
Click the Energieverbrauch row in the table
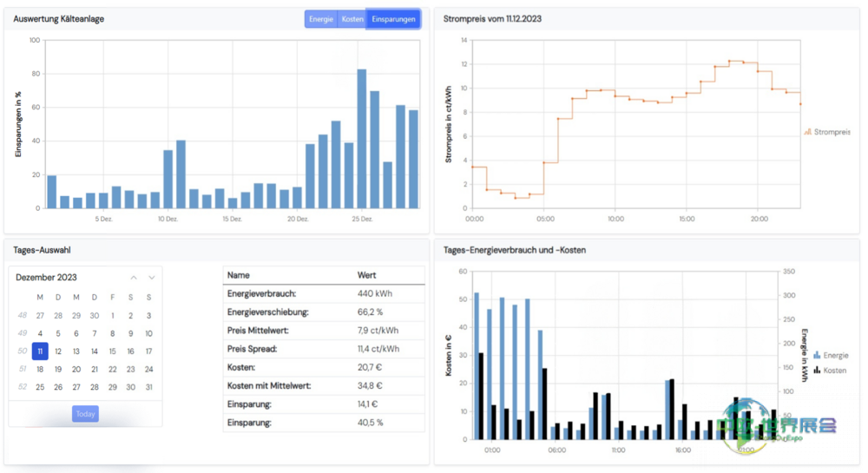click(x=323, y=293)
